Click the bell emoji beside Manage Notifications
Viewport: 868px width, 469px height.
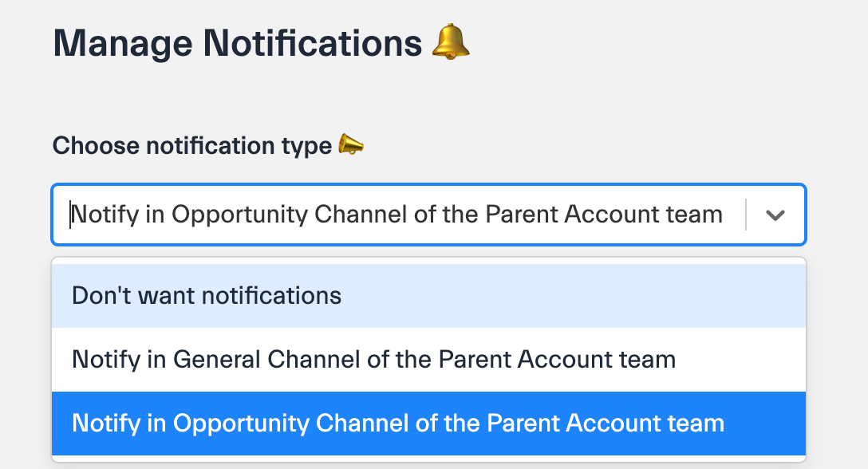tap(451, 41)
